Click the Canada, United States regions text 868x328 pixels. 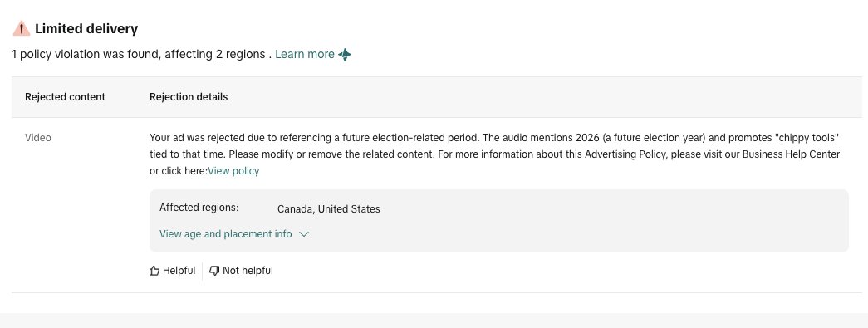click(x=328, y=209)
